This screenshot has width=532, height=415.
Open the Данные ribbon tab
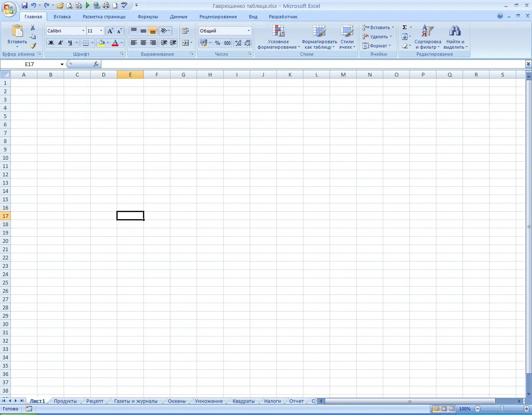(179, 17)
